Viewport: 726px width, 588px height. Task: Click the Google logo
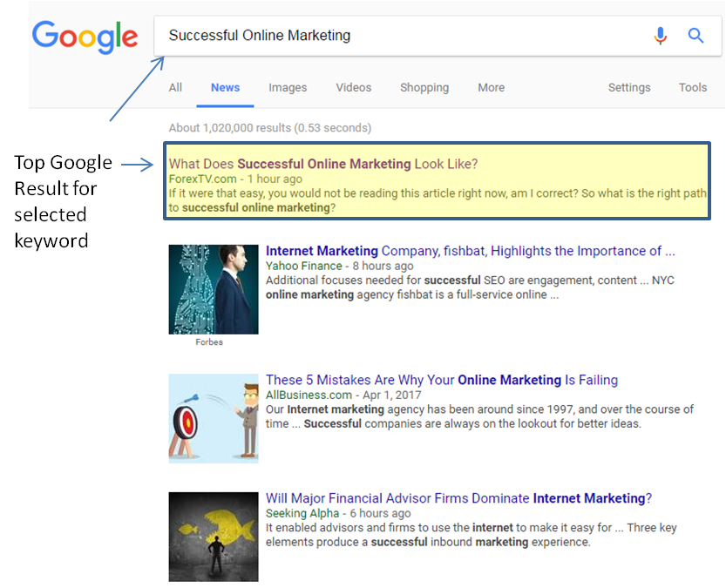click(85, 36)
